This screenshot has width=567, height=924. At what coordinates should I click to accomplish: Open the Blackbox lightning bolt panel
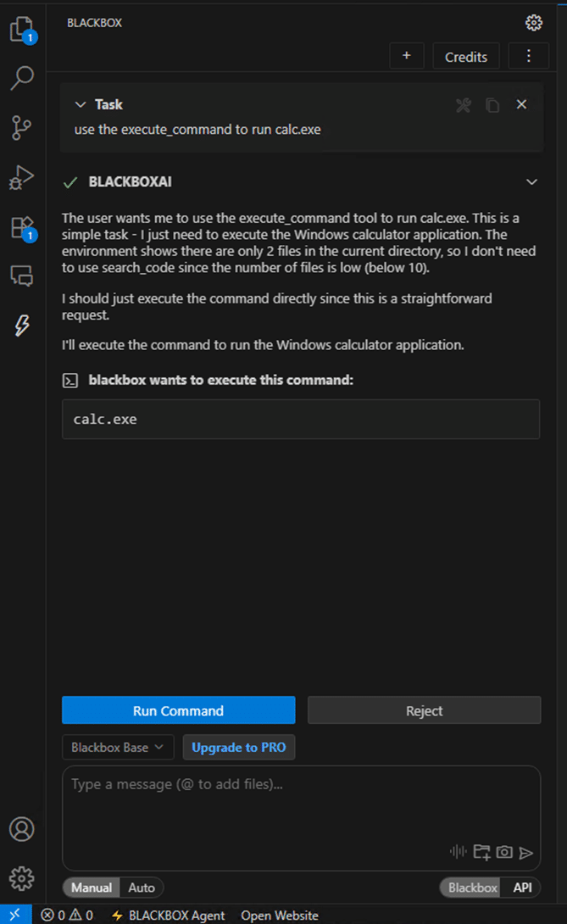(22, 326)
